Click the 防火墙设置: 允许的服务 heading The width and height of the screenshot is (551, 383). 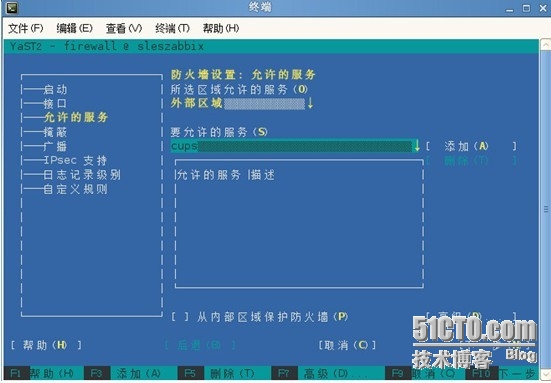[243, 74]
